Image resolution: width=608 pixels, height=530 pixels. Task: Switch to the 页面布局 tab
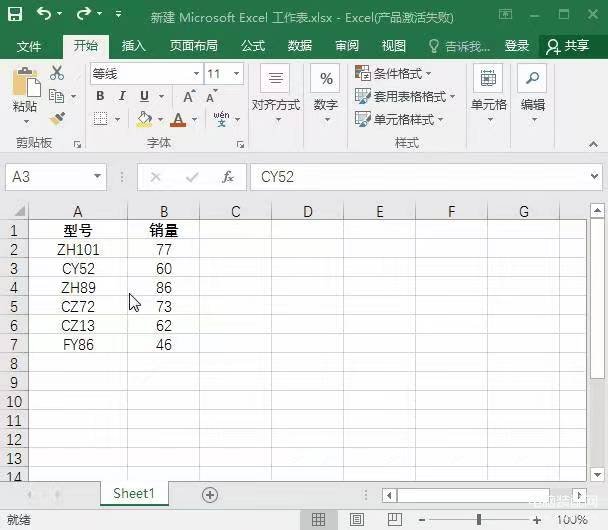pyautogui.click(x=193, y=46)
